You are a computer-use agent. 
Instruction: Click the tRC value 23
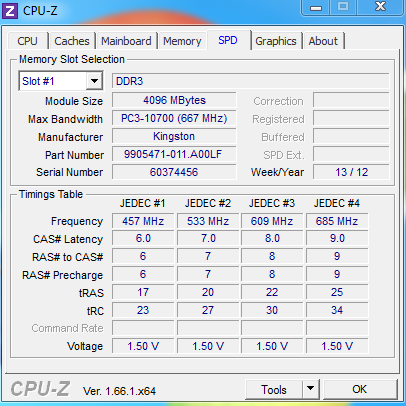[143, 310]
